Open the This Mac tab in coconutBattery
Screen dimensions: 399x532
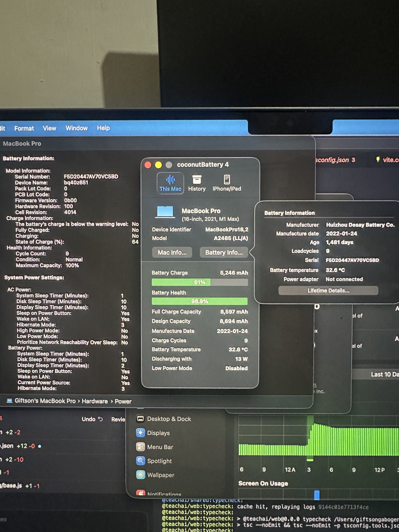coord(170,183)
